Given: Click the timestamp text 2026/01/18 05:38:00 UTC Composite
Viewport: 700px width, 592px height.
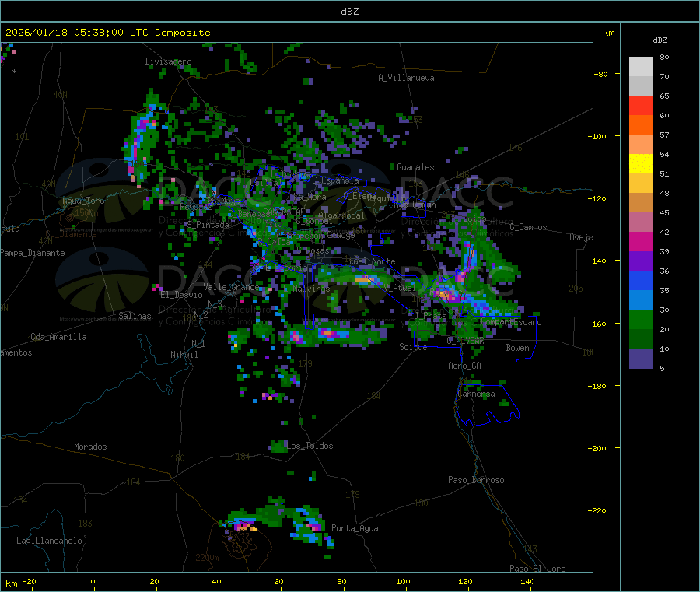Looking at the screenshot, I should coord(107,33).
